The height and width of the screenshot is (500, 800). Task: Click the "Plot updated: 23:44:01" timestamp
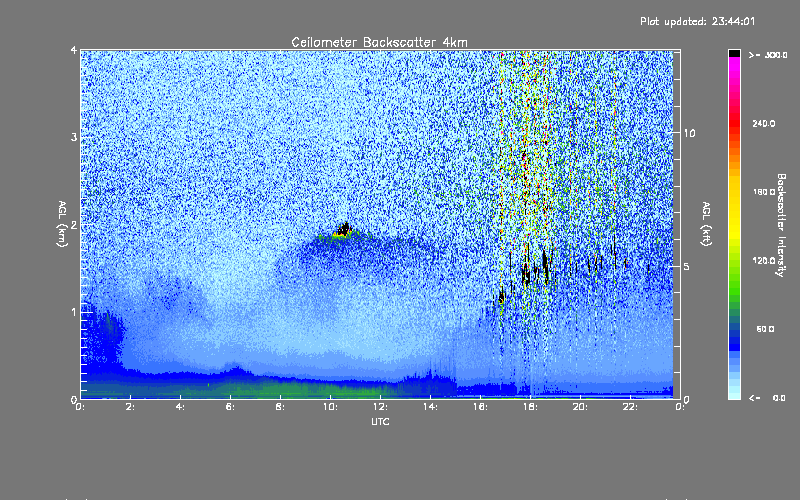tap(697, 21)
